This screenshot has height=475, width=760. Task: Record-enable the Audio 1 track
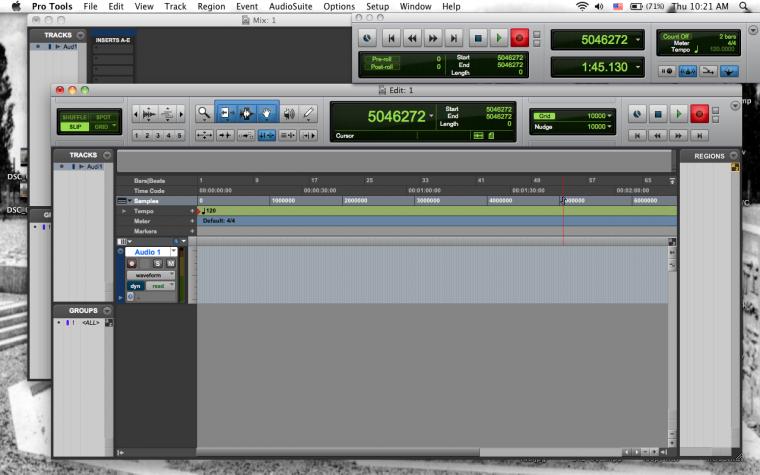[132, 264]
